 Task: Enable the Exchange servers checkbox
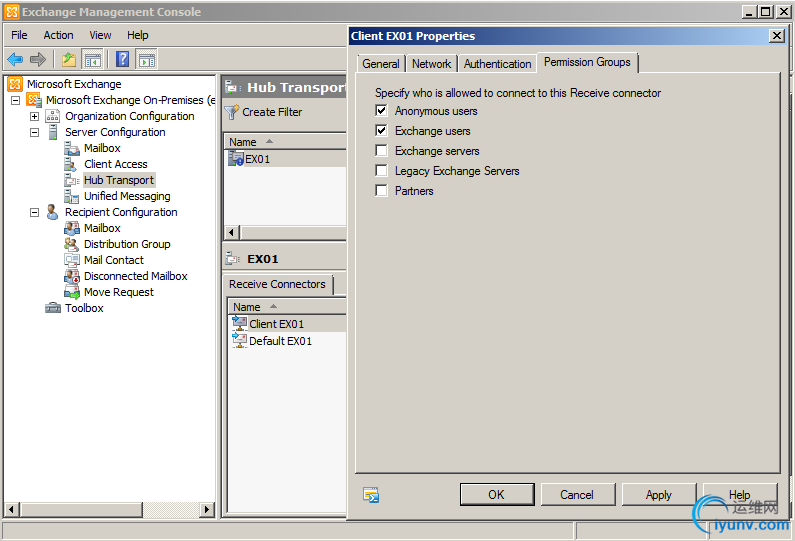[381, 151]
